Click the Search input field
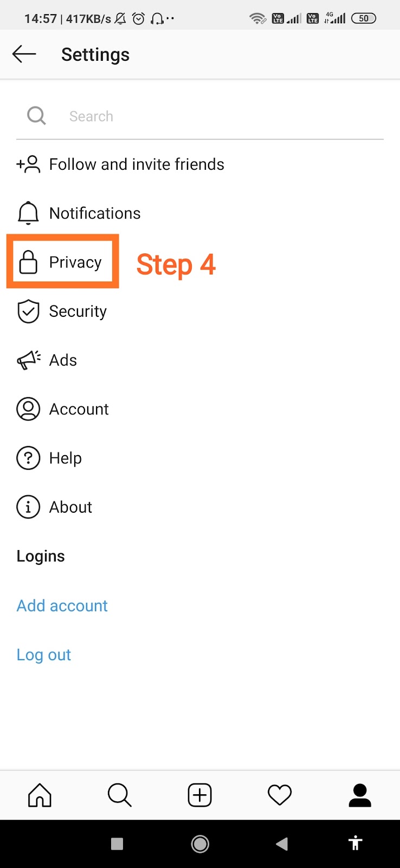The image size is (400, 868). [x=217, y=116]
